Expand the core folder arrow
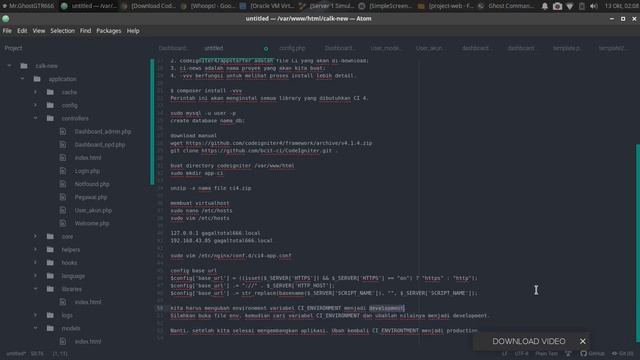Viewport: 640px width, 360px height. click(36, 236)
